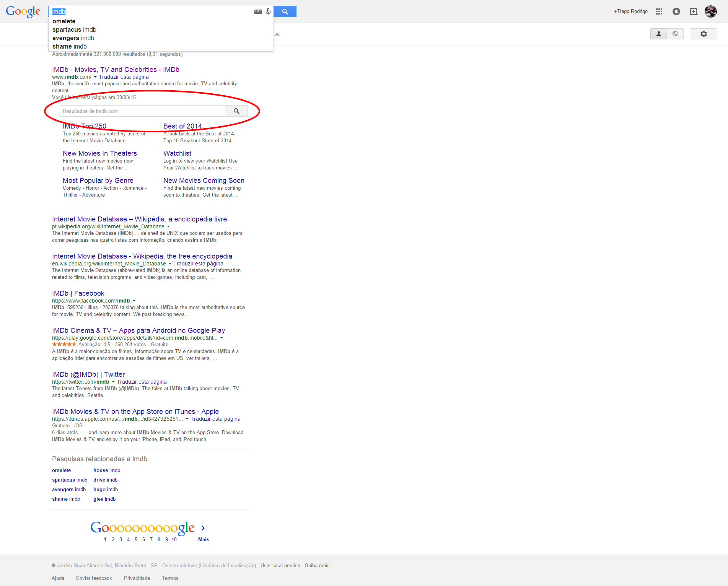Click 'Traduzir esta página' under the imdb.com result
The image size is (728, 586).
point(124,77)
